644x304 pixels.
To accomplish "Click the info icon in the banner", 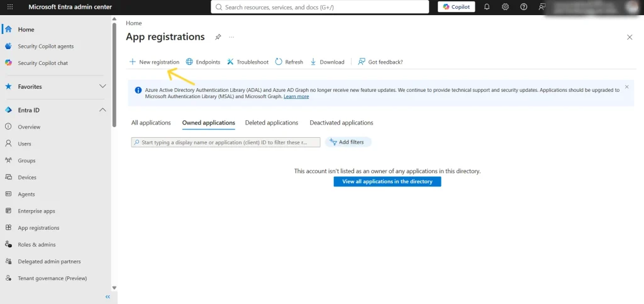I will (138, 89).
